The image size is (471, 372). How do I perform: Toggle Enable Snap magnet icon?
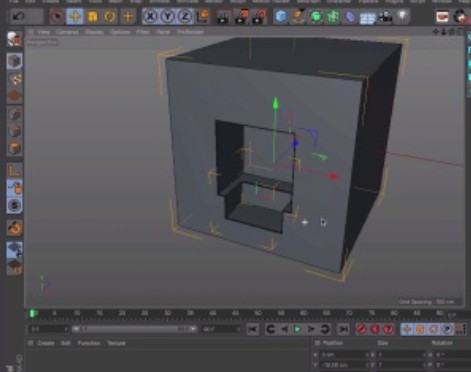pyautogui.click(x=14, y=228)
